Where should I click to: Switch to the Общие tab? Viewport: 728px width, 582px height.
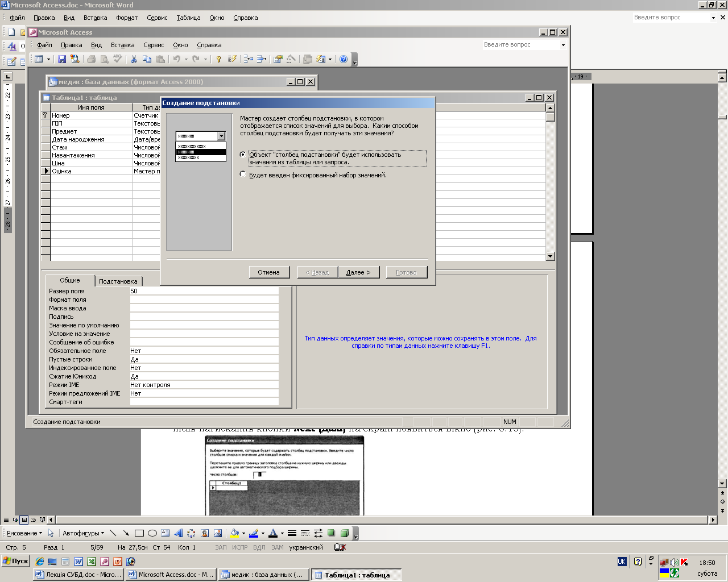pos(70,280)
